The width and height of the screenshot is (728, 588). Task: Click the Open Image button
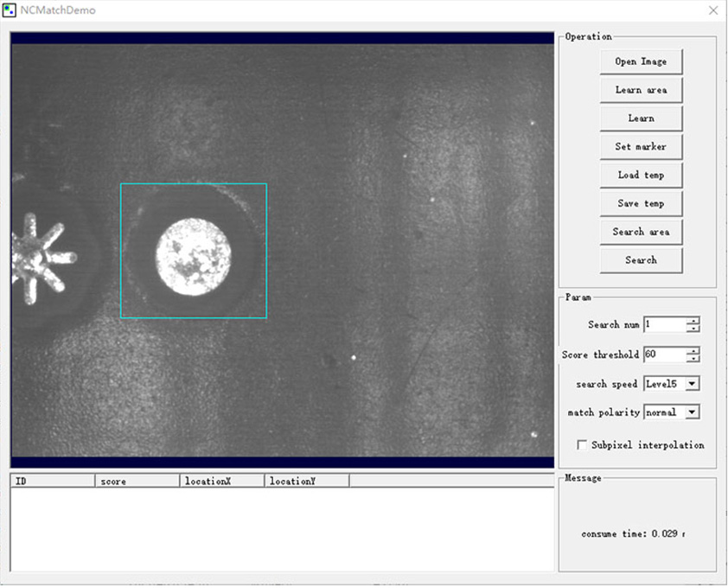point(641,61)
